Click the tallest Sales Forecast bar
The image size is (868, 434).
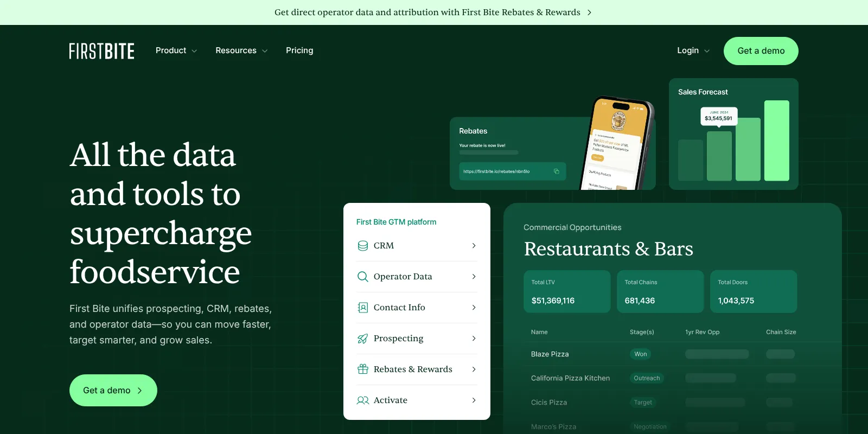tap(777, 141)
